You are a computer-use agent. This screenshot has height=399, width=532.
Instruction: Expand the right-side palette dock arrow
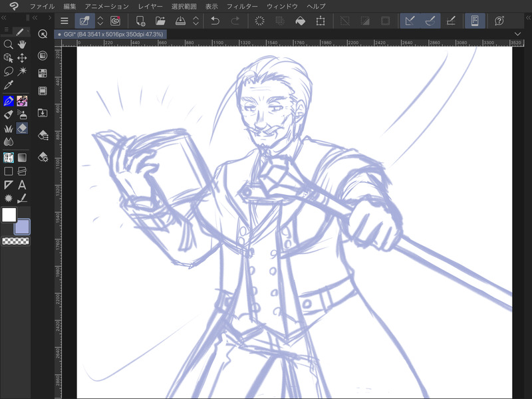[x=528, y=18]
